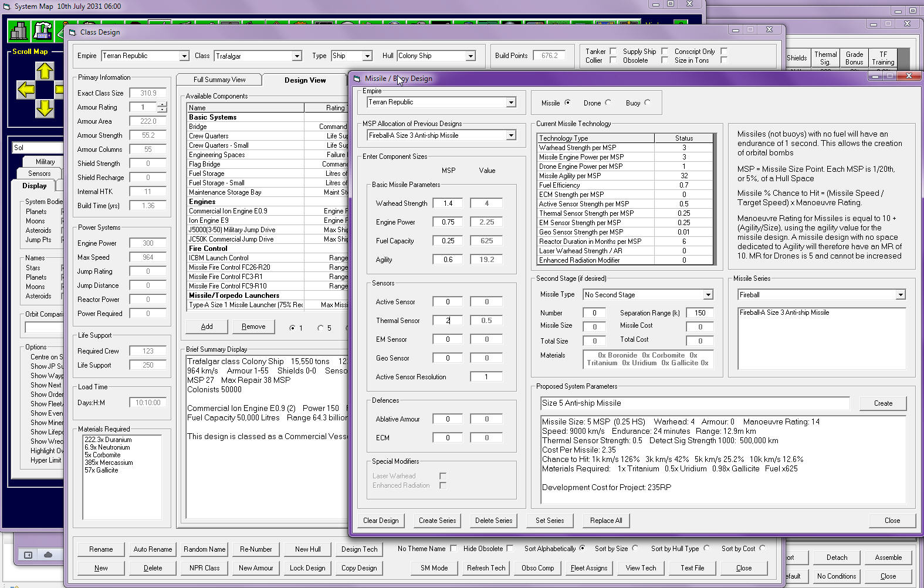Click Replace All button
The width and height of the screenshot is (924, 588).
click(x=606, y=521)
